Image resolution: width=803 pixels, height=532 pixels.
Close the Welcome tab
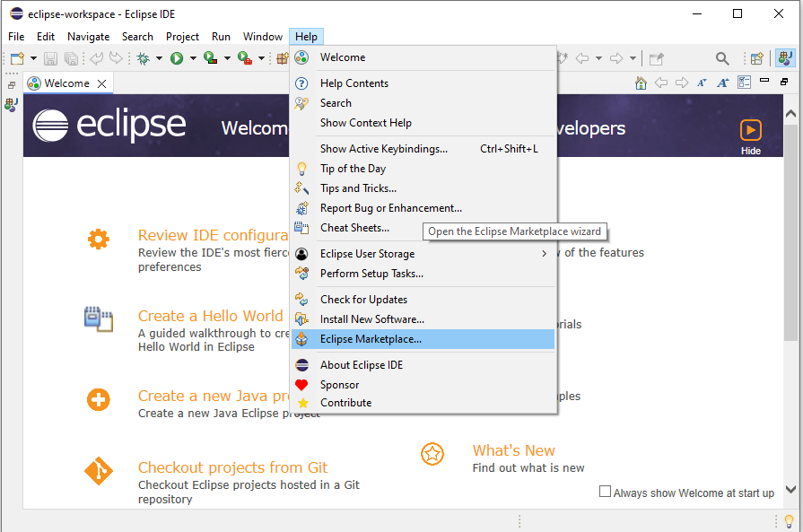click(x=102, y=83)
